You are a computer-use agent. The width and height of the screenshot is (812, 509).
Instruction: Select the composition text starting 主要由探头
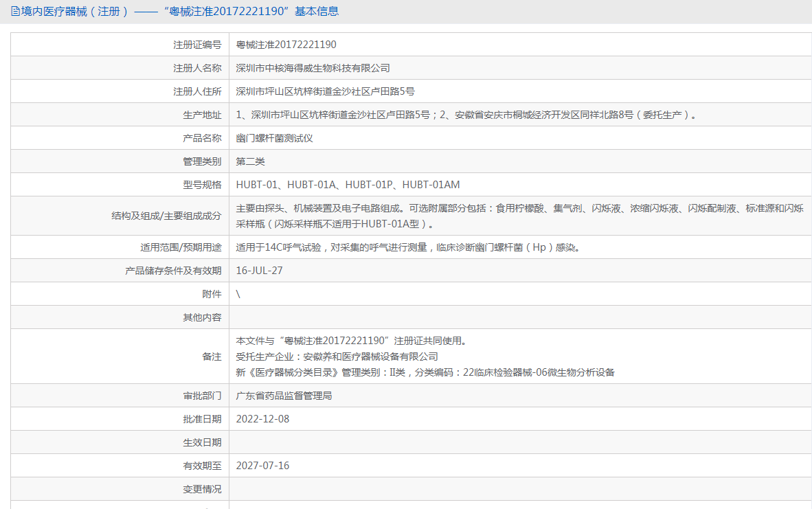coord(520,216)
